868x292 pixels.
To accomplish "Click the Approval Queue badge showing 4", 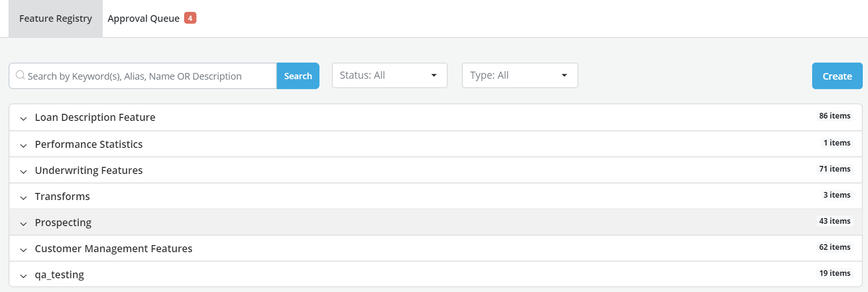I will coord(190,18).
